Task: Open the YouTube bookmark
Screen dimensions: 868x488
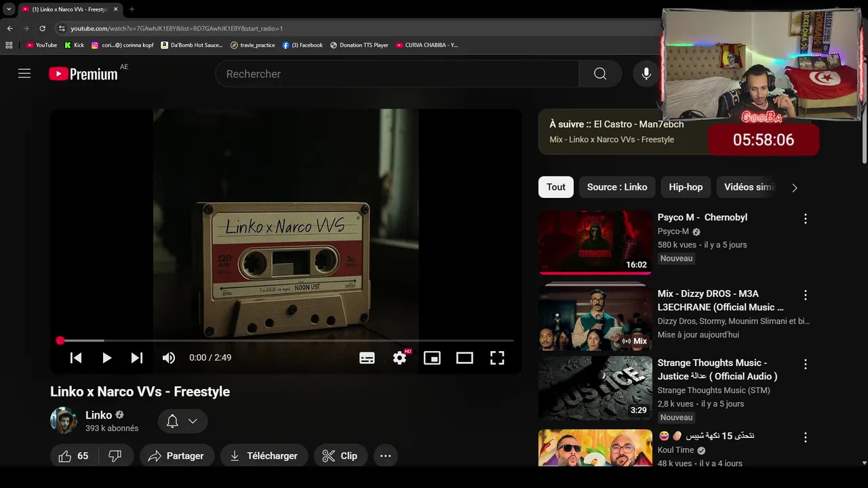Action: pyautogui.click(x=41, y=45)
